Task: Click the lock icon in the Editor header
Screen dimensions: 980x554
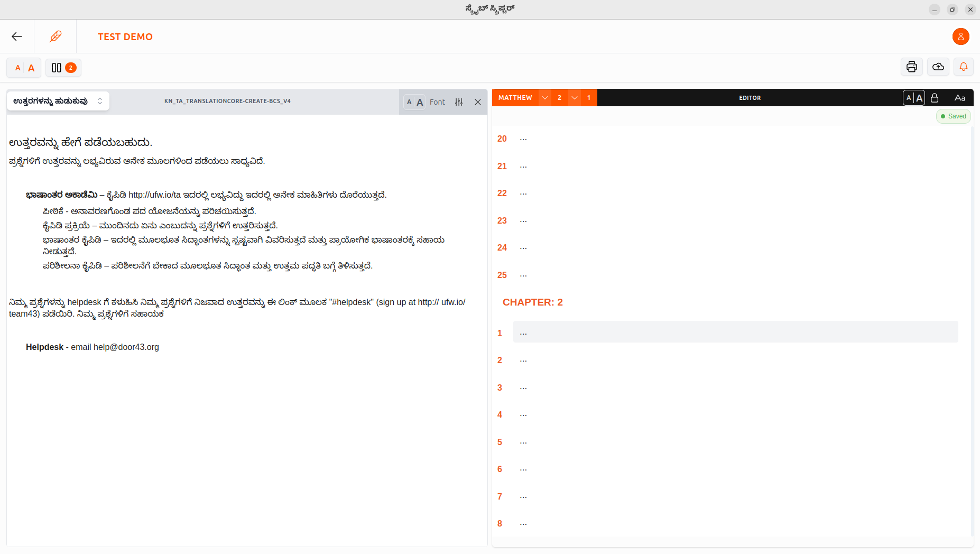Action: (x=935, y=97)
